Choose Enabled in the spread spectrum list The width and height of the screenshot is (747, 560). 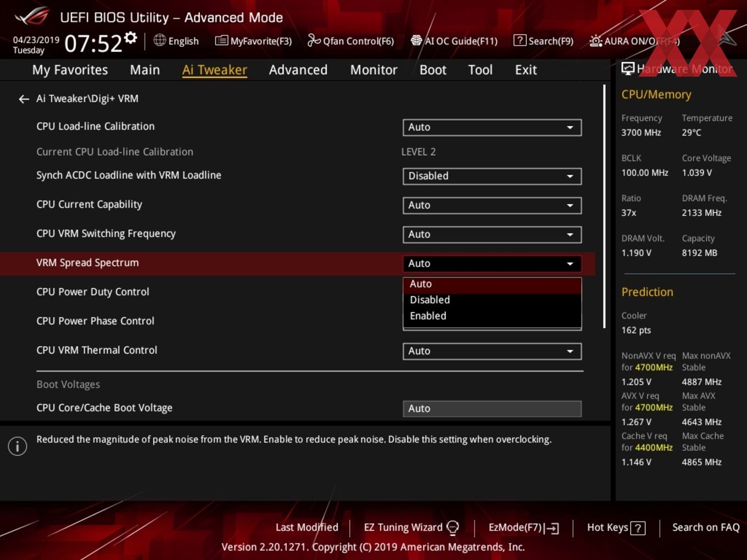[x=492, y=316]
